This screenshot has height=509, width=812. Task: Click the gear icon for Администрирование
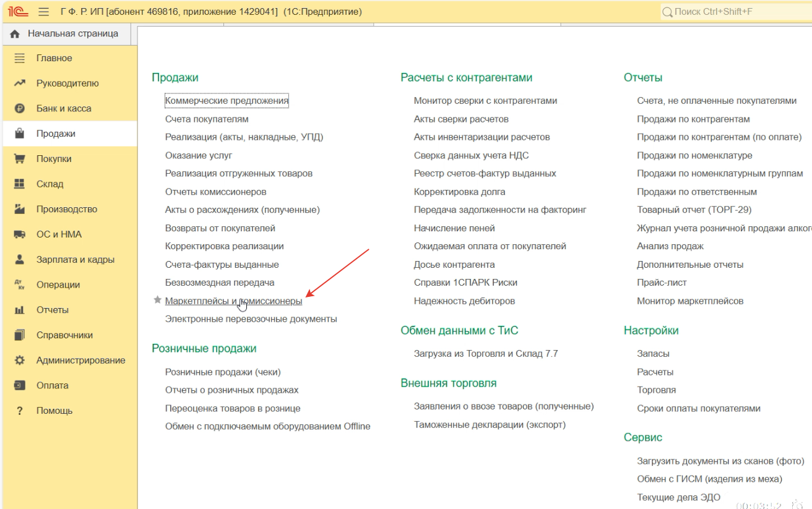20,361
